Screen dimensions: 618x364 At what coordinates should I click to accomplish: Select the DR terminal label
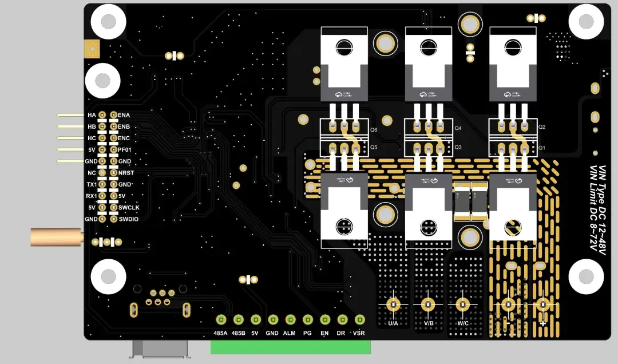(x=341, y=333)
